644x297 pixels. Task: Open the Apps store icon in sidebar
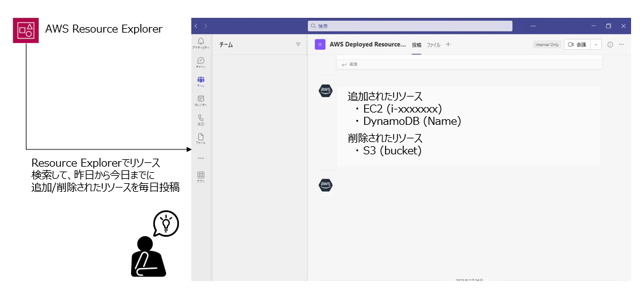click(x=201, y=176)
